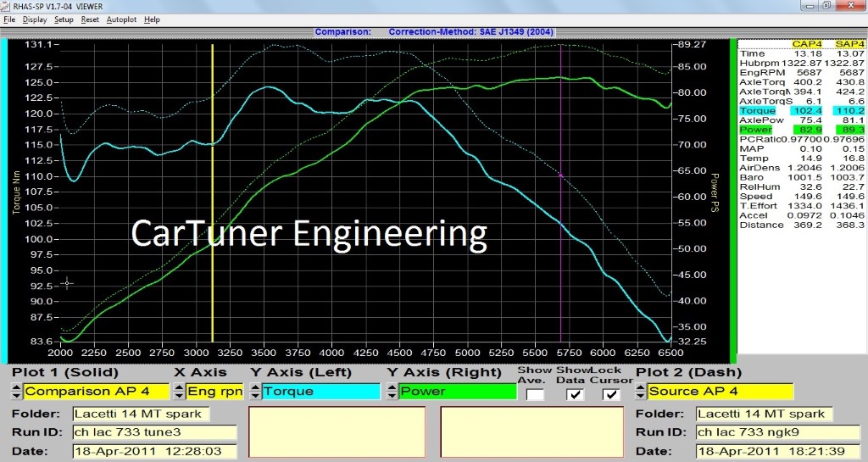Step X Axis selection with spinner arrows
Image resolution: width=868 pixels, height=462 pixels.
(179, 392)
